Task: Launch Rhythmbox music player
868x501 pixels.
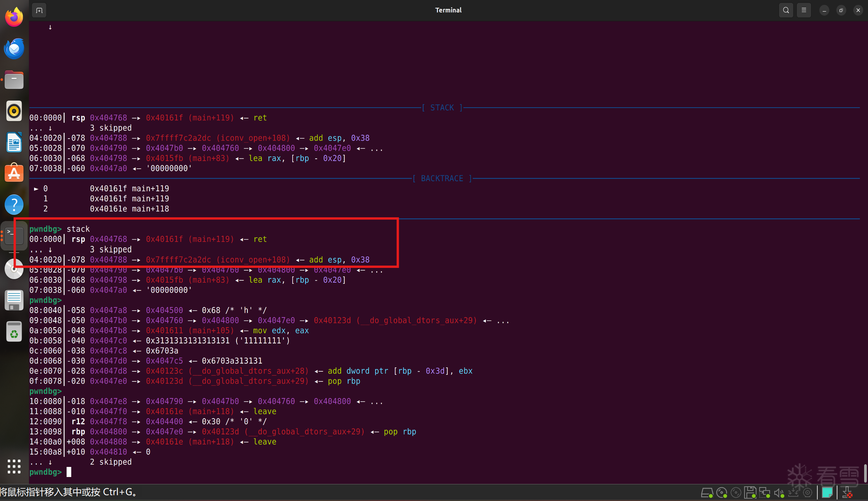Action: tap(14, 112)
